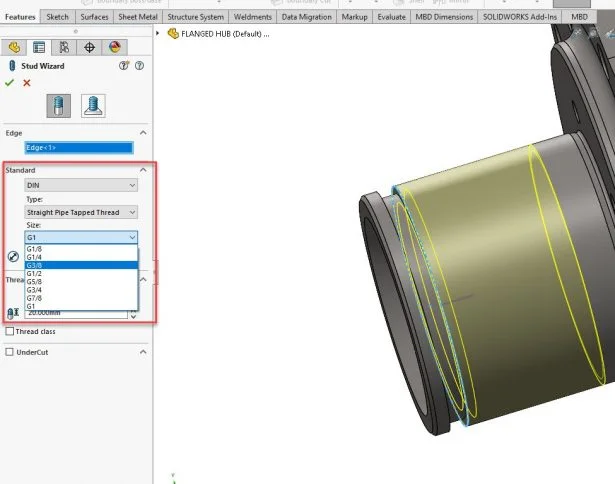Open the Straight Pipe Tapped Thread type dropdown
The height and width of the screenshot is (484, 615).
[x=81, y=212]
